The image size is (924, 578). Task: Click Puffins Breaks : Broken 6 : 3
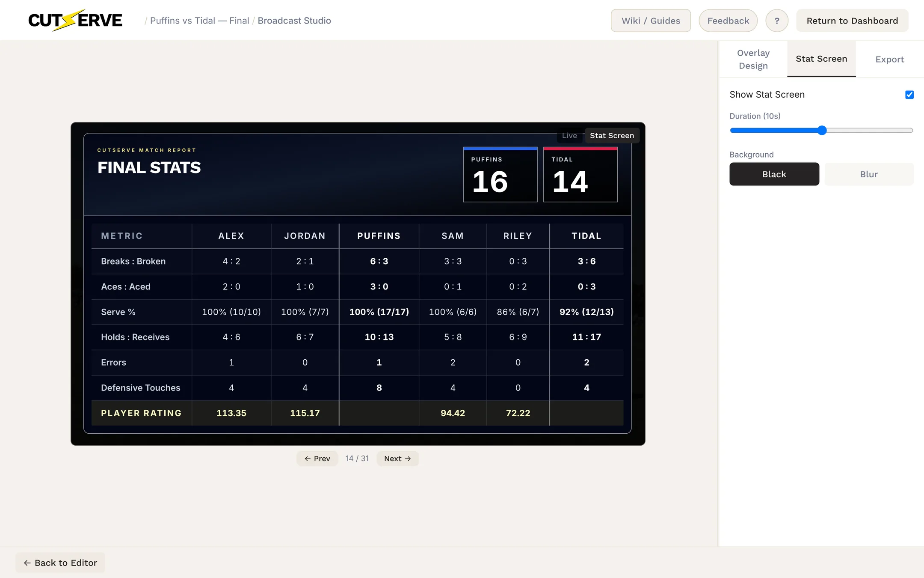pyautogui.click(x=379, y=261)
